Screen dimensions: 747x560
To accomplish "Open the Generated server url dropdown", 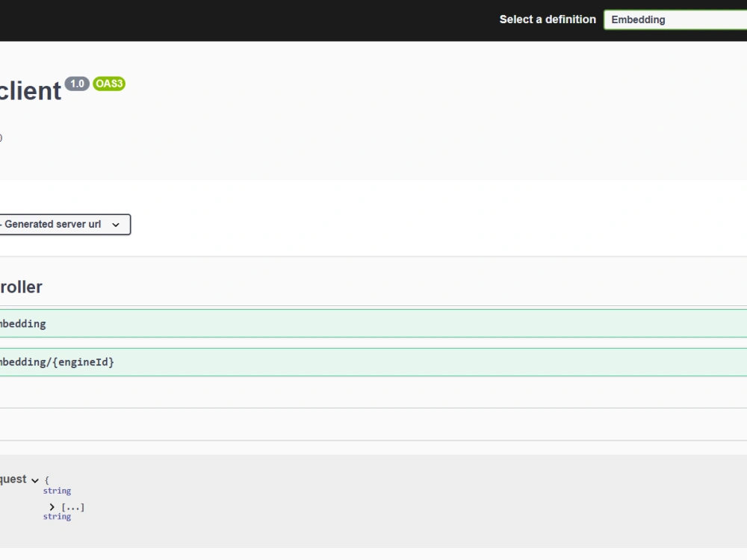I will click(x=65, y=224).
